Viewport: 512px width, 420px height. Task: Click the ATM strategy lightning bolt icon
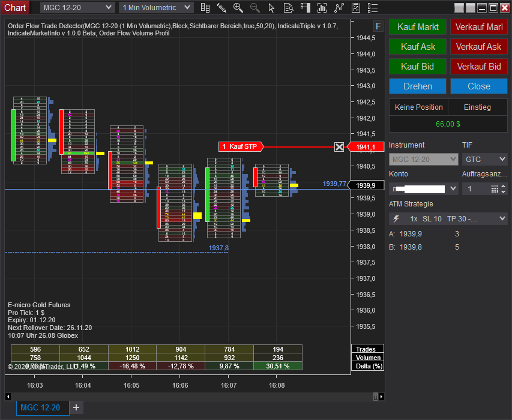[x=396, y=218]
